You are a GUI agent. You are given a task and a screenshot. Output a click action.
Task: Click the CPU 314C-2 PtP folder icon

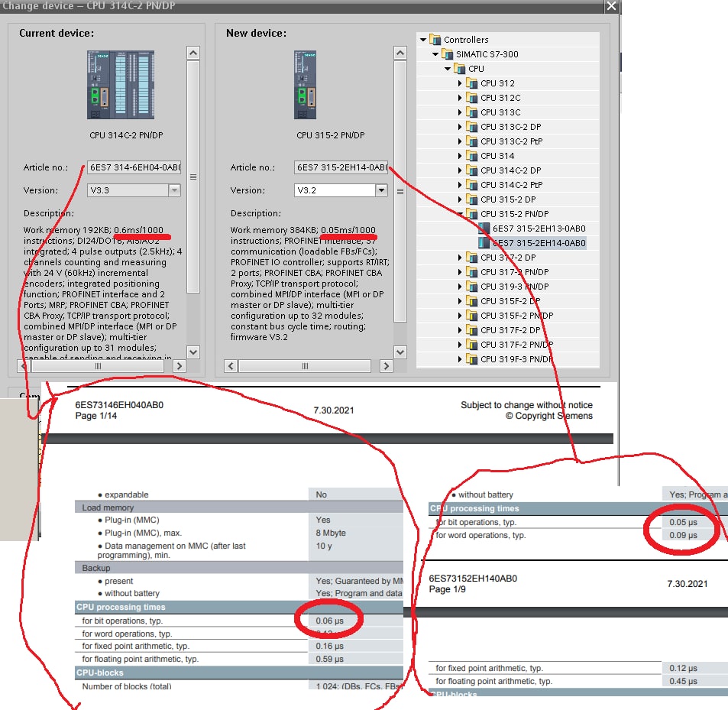click(472, 185)
